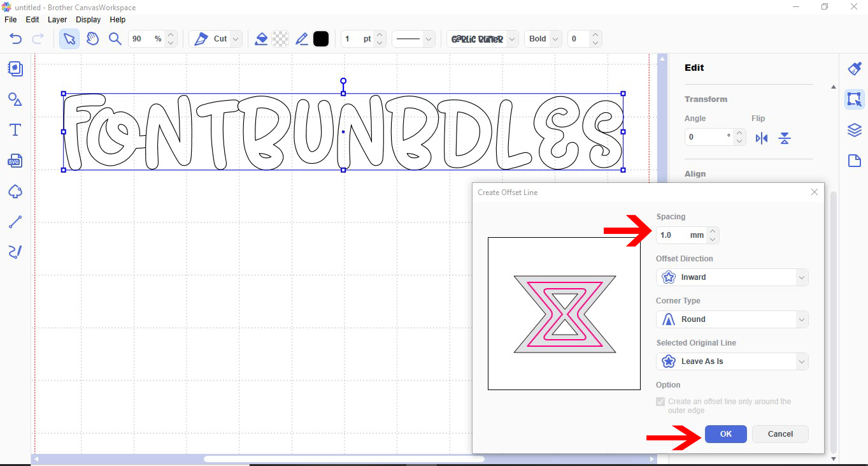The image size is (868, 466).
Task: Click the line width pt input field
Action: coord(357,39)
